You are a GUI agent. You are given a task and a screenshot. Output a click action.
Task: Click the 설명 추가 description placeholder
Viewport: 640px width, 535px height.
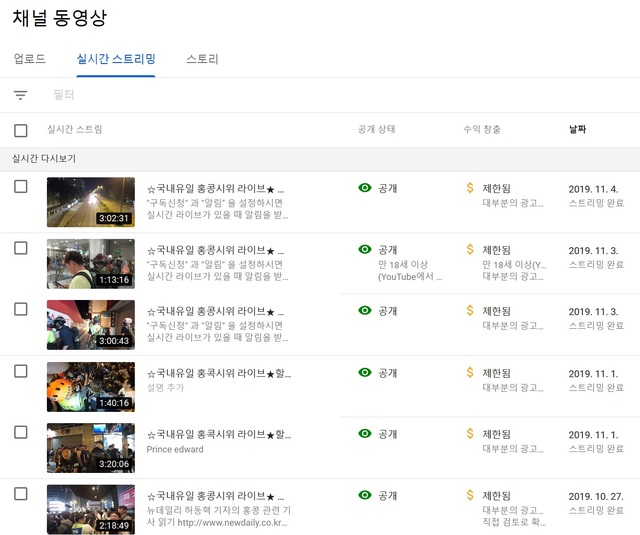tap(165, 388)
